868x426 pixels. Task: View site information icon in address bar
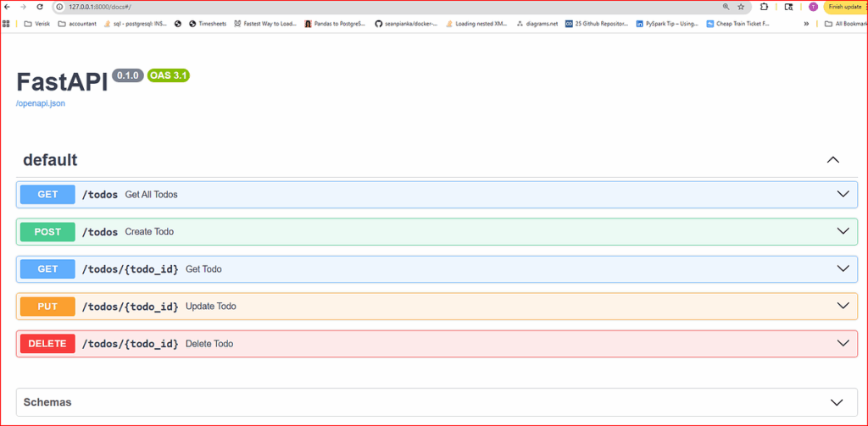[x=60, y=7]
